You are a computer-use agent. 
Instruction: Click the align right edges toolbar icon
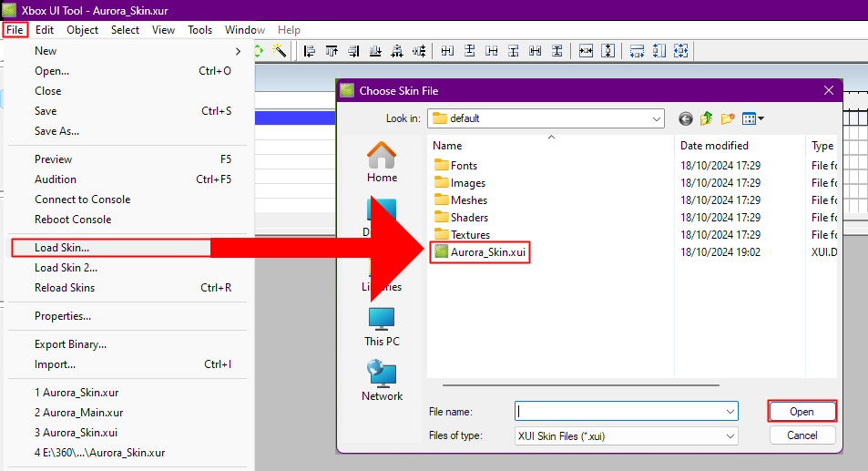[x=353, y=51]
